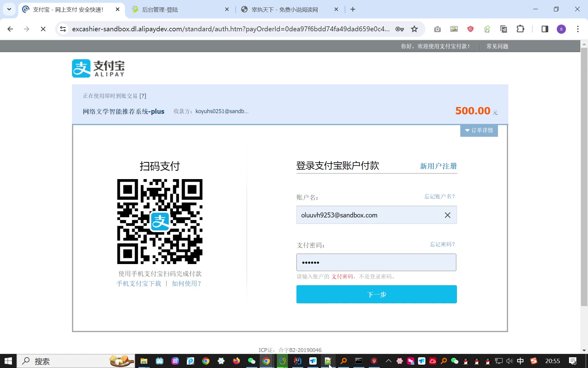Image resolution: width=588 pixels, height=368 pixels.
Task: Toggle the 中 input language indicator
Action: 520,361
